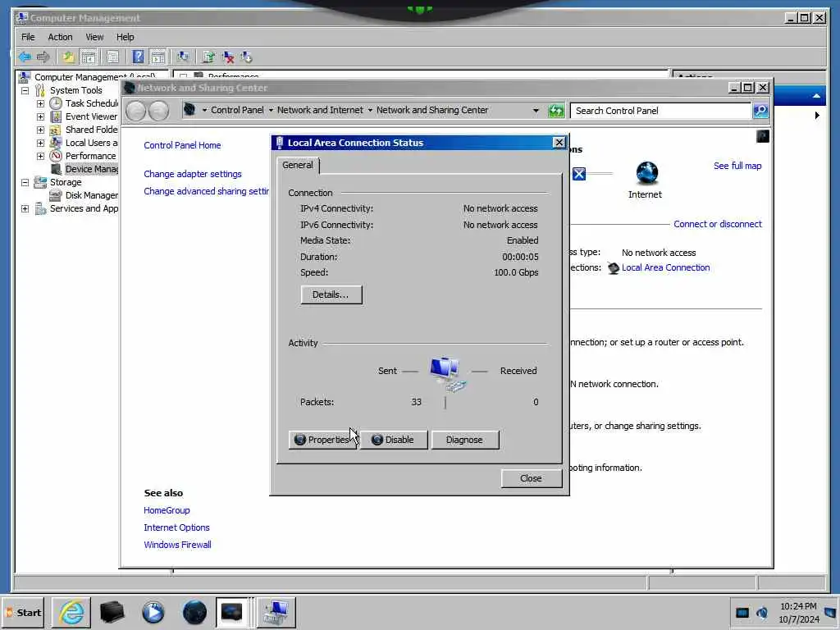This screenshot has height=630, width=840.
Task: Expand the Event Viewer node
Action: [40, 116]
